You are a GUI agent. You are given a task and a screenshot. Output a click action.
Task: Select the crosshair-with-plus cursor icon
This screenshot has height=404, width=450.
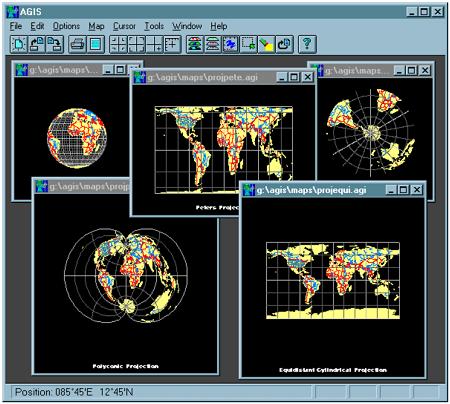pyautogui.click(x=154, y=44)
